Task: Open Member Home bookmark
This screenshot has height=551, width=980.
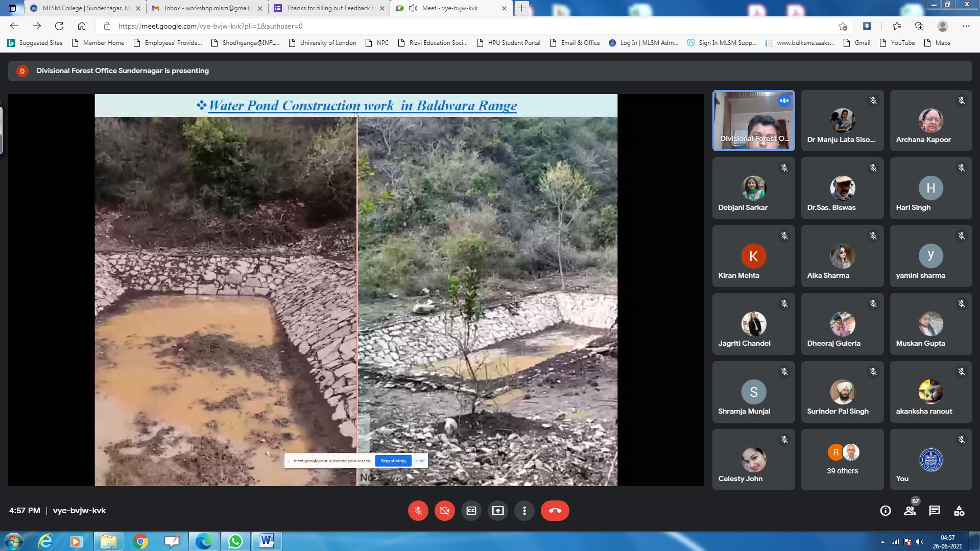Action: tap(98, 43)
